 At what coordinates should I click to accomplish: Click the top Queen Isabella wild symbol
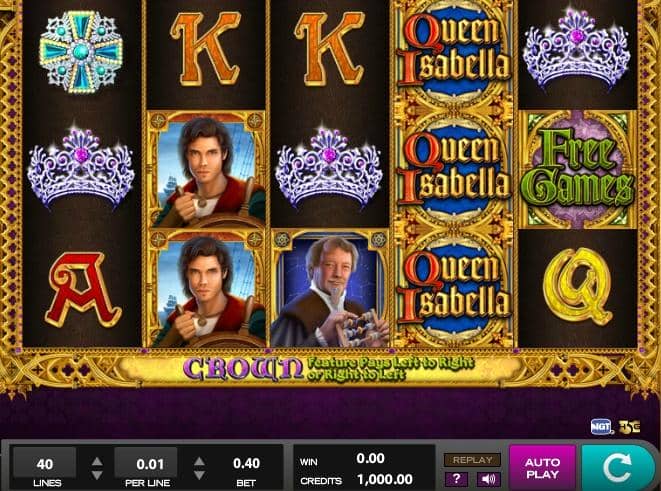[x=454, y=53]
